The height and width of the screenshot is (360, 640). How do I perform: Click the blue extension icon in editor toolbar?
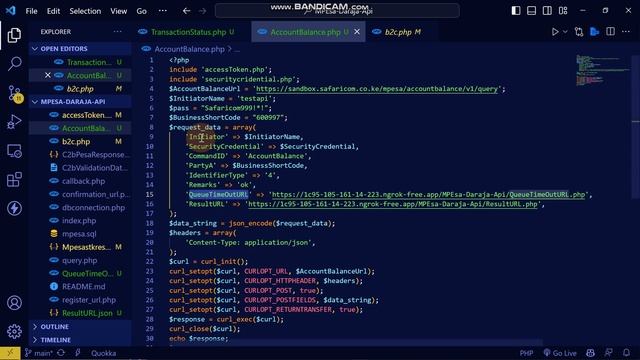click(x=595, y=32)
